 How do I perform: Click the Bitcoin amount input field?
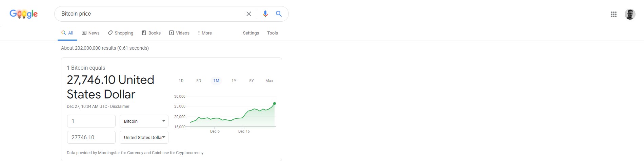[91, 121]
